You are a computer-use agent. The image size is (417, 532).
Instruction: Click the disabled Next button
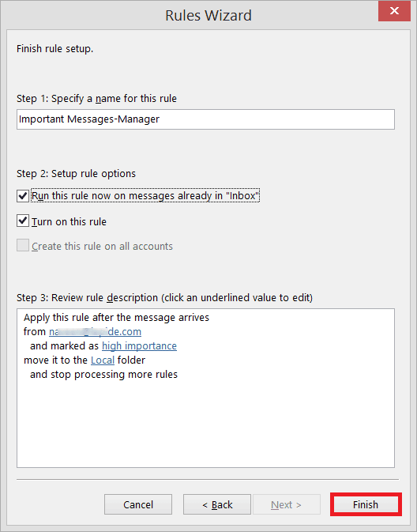(x=287, y=504)
